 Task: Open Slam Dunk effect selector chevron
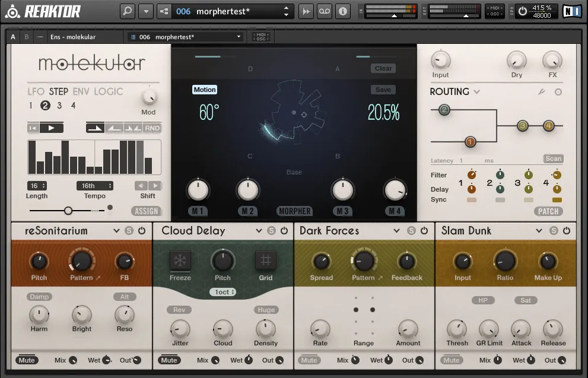tap(539, 231)
